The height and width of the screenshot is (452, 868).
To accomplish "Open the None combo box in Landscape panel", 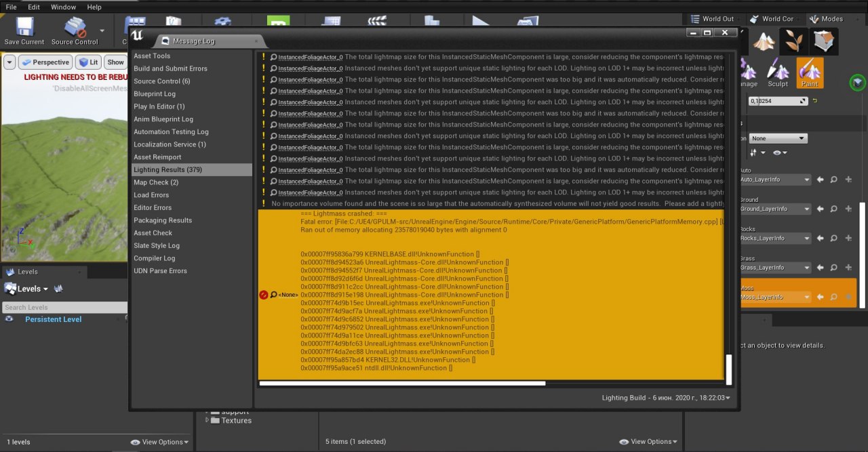I will [x=778, y=138].
